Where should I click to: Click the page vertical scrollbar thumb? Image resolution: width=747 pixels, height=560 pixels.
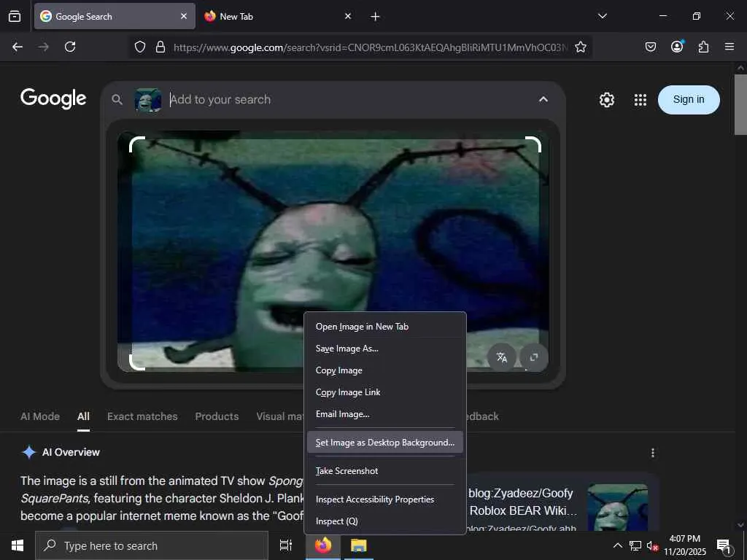tap(741, 104)
